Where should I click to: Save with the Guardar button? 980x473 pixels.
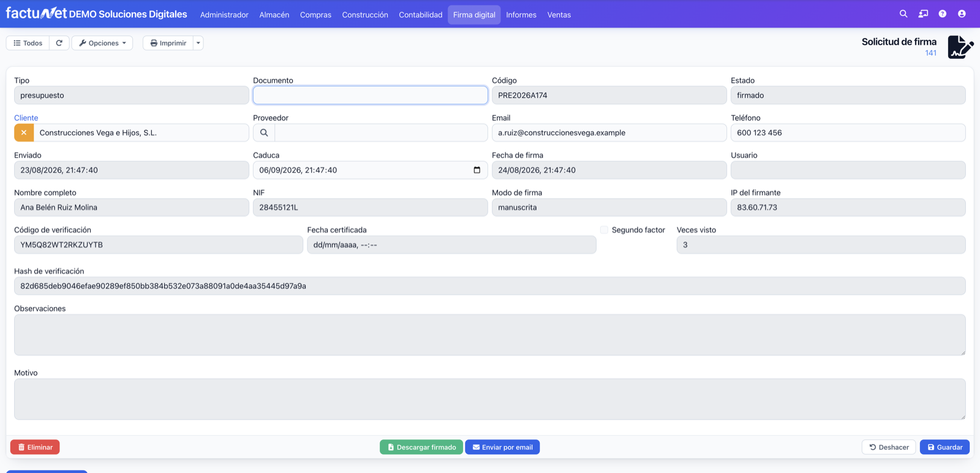(x=944, y=447)
